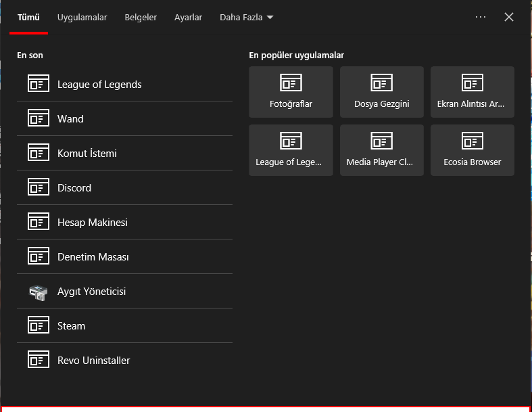Open the Fotoğraflar app tile
Viewport: 532px width, 412px height.
click(291, 92)
